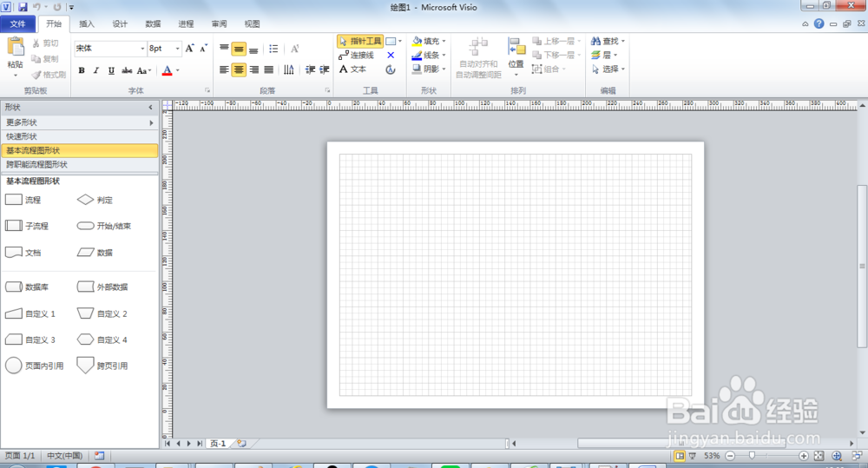Image resolution: width=868 pixels, height=468 pixels.
Task: Switch to the View (视图) tab
Action: pyautogui.click(x=252, y=23)
